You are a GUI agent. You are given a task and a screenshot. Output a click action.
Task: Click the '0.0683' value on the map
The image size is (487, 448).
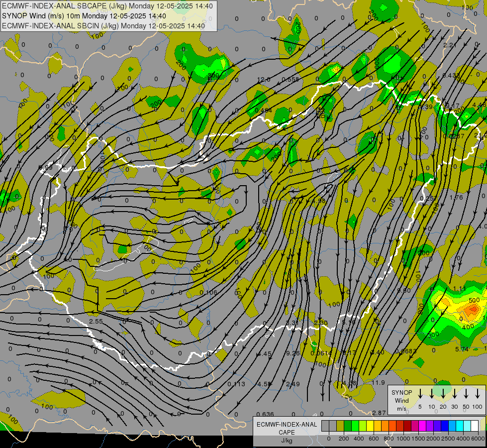pyautogui.click(x=406, y=351)
